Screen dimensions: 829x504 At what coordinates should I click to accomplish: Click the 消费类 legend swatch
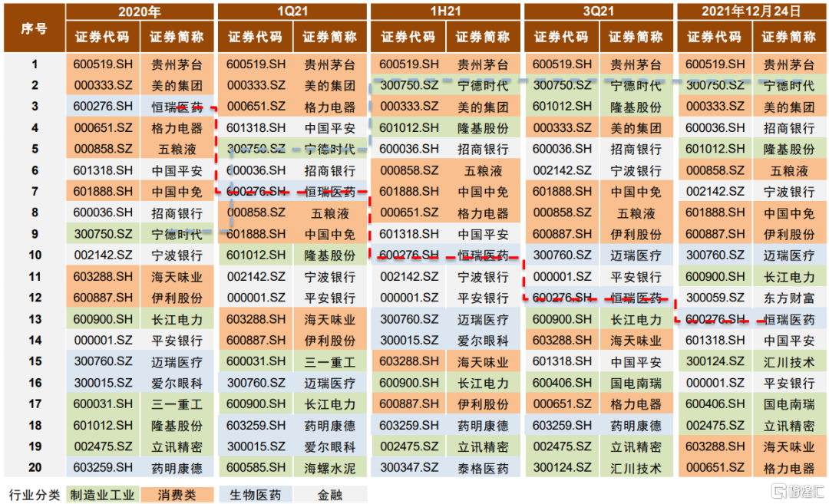(x=177, y=495)
